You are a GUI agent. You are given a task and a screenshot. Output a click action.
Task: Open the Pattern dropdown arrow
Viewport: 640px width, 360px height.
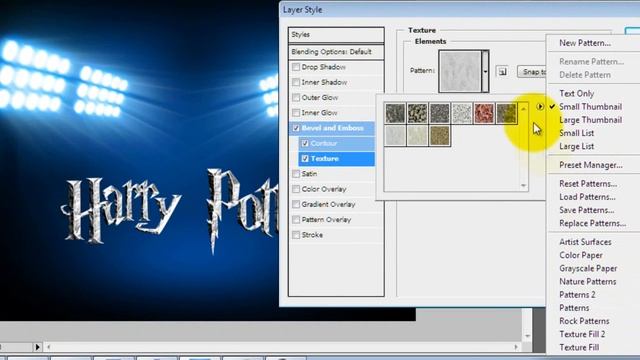click(x=485, y=71)
